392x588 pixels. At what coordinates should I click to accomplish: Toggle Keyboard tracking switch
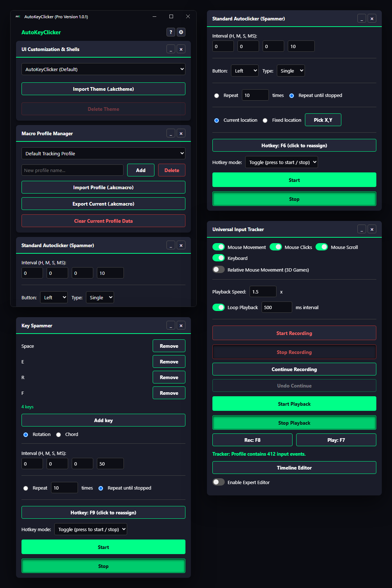(219, 258)
